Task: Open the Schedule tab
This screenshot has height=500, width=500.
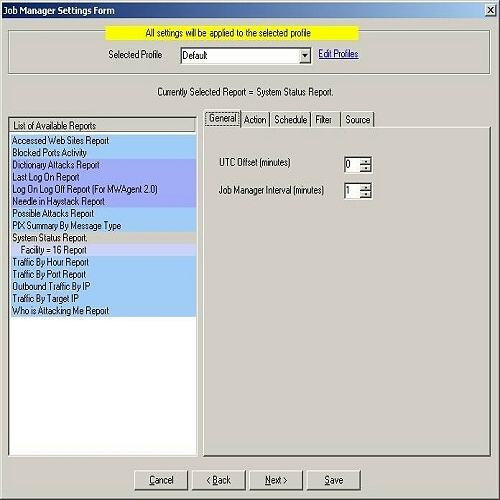Action: click(291, 119)
